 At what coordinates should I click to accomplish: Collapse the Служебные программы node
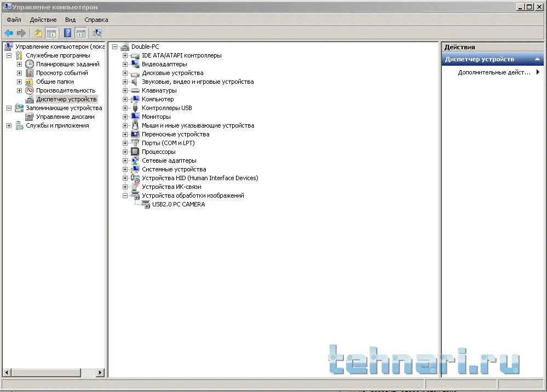[9, 55]
